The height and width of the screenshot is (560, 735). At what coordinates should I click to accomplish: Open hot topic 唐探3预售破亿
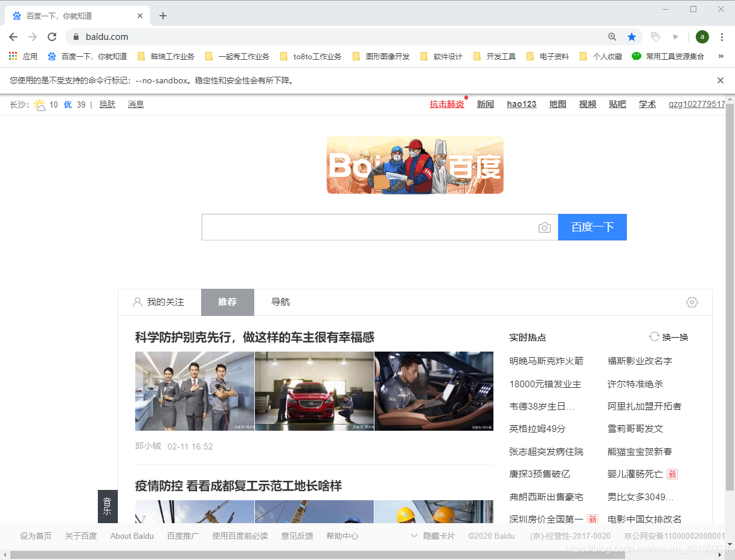pos(539,474)
